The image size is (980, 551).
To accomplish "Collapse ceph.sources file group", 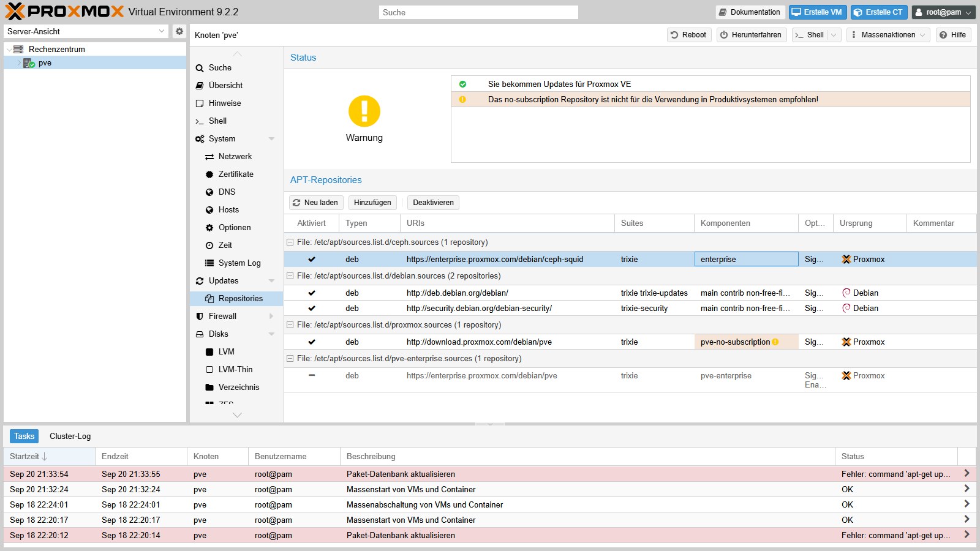I will (290, 242).
